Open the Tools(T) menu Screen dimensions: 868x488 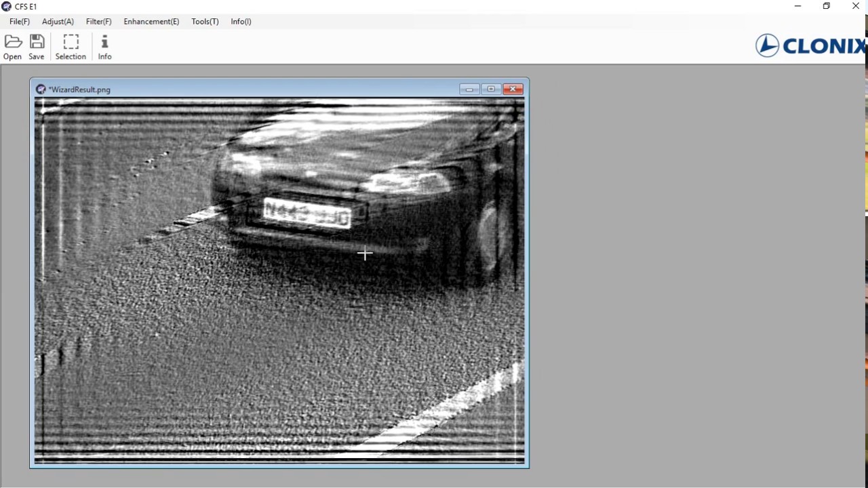pyautogui.click(x=205, y=22)
